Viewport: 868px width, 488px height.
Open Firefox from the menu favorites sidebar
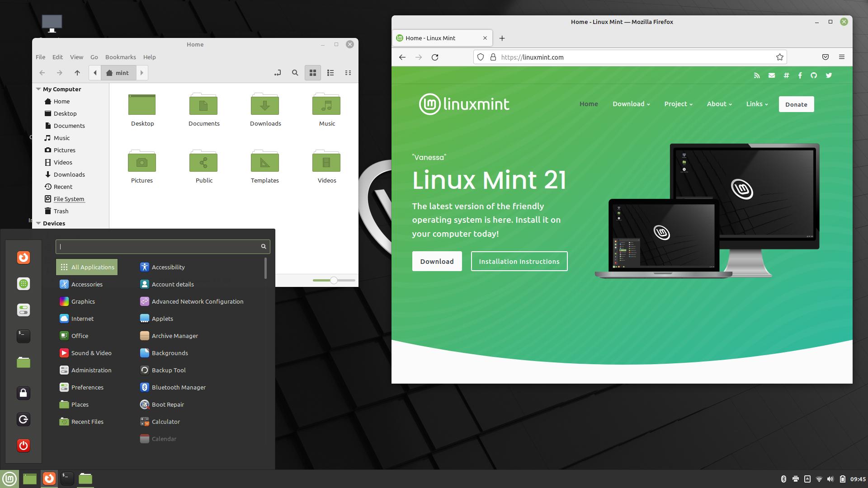pyautogui.click(x=24, y=258)
